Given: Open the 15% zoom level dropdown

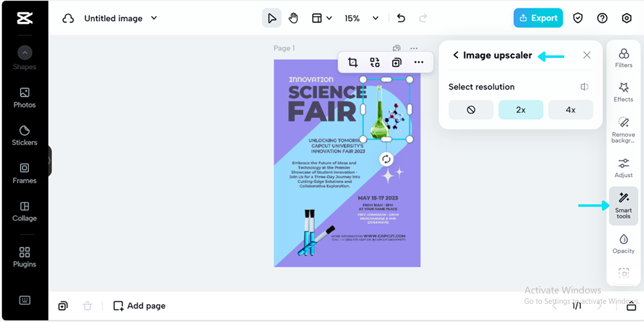Looking at the screenshot, I should [x=361, y=19].
